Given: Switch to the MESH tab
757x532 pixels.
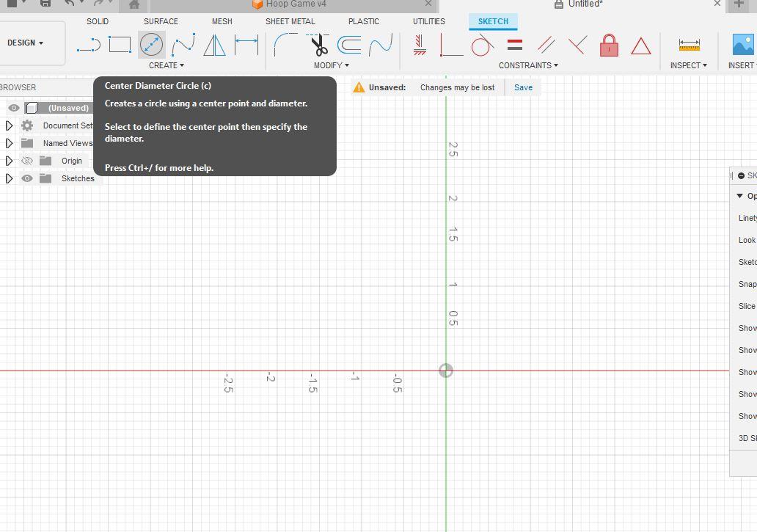Looking at the screenshot, I should coord(222,22).
